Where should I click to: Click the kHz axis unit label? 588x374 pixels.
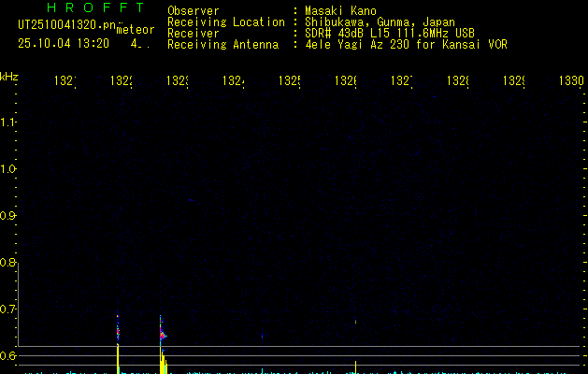click(x=9, y=76)
